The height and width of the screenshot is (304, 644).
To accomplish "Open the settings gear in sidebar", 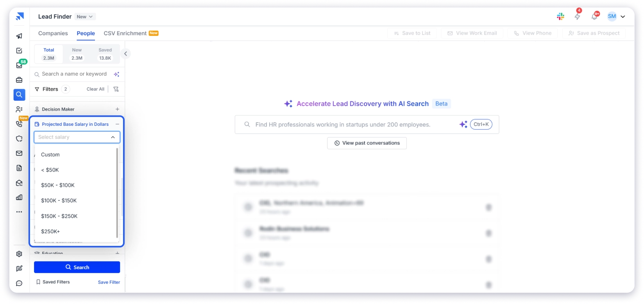I will point(19,254).
